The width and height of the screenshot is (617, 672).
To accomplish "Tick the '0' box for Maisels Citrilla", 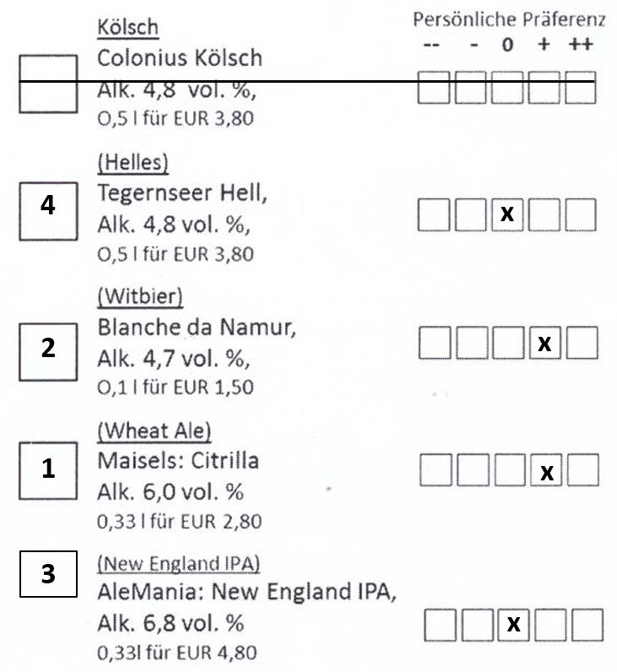I will [510, 470].
